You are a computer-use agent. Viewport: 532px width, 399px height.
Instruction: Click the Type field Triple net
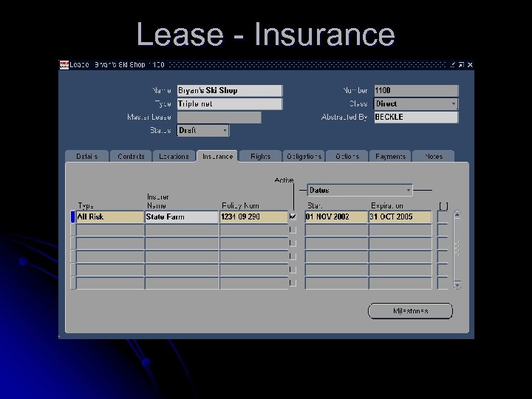click(x=229, y=104)
